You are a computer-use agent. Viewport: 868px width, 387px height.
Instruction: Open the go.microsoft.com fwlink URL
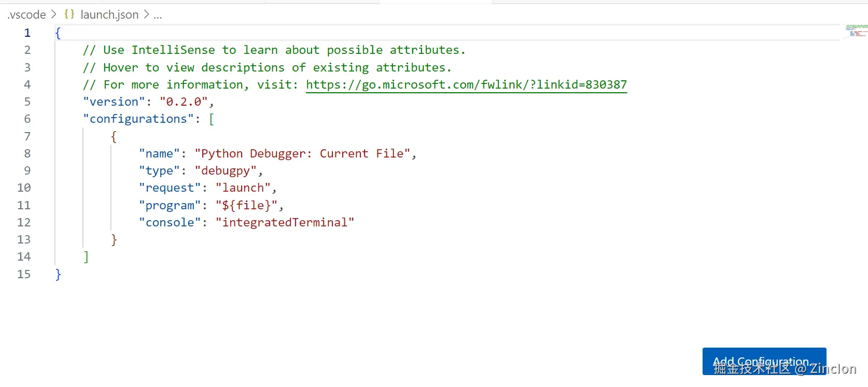click(x=466, y=84)
